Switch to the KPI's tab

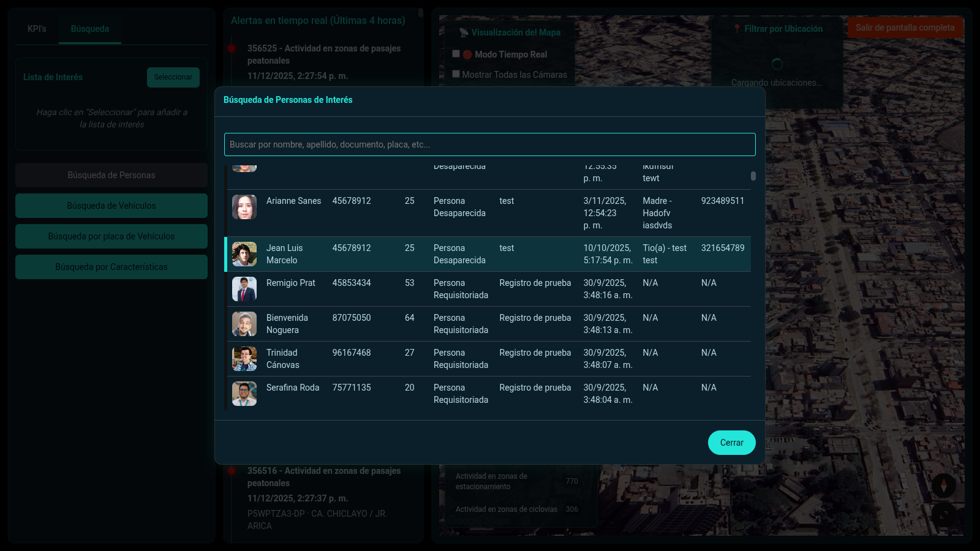pos(37,29)
